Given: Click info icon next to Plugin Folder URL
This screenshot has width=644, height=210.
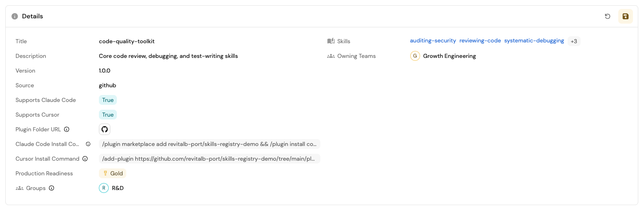Looking at the screenshot, I should click(67, 129).
